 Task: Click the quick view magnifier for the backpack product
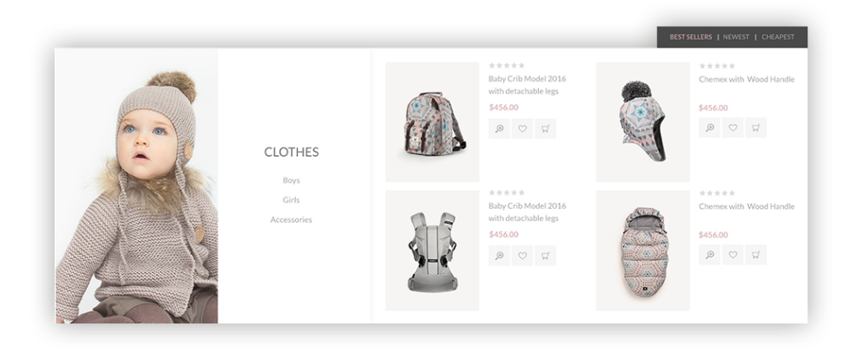click(x=499, y=128)
